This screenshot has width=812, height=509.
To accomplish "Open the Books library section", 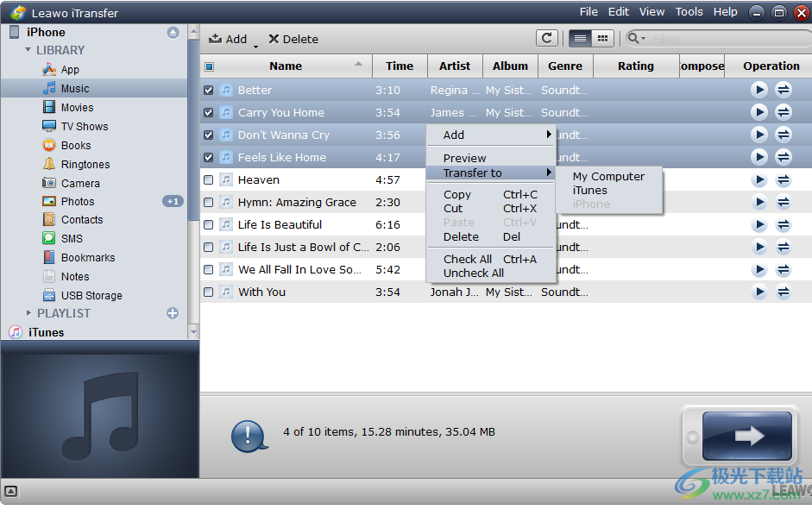I will pyautogui.click(x=76, y=146).
